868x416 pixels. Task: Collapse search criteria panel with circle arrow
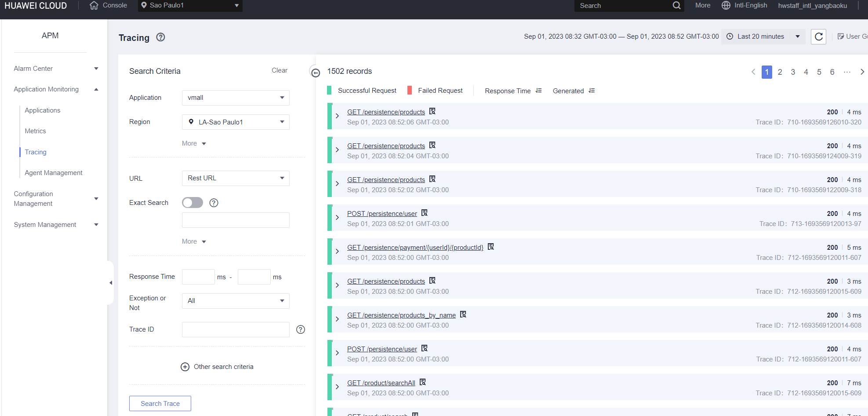tap(316, 73)
